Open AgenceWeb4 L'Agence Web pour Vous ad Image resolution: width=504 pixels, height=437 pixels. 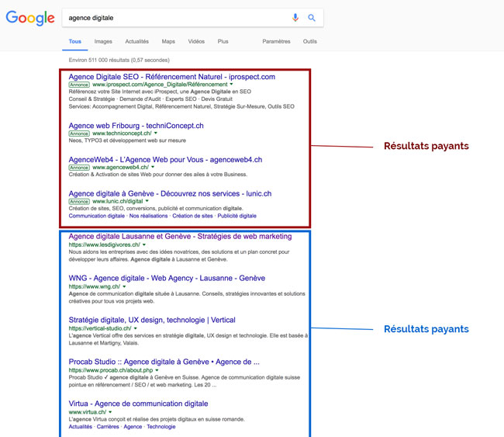tap(165, 160)
